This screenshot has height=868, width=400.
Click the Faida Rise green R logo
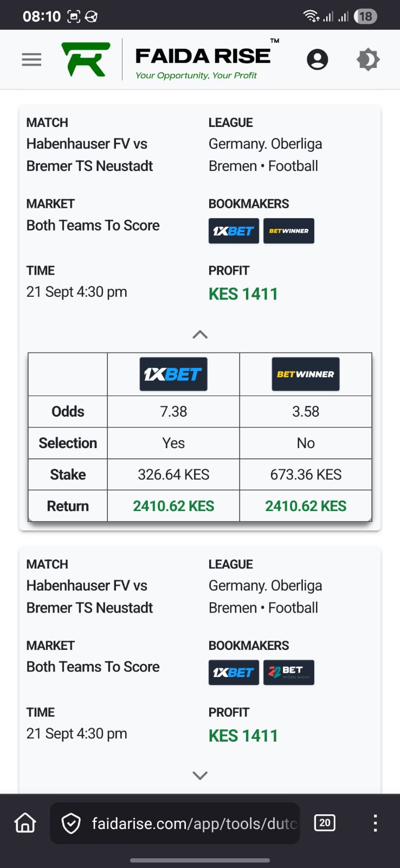86,60
